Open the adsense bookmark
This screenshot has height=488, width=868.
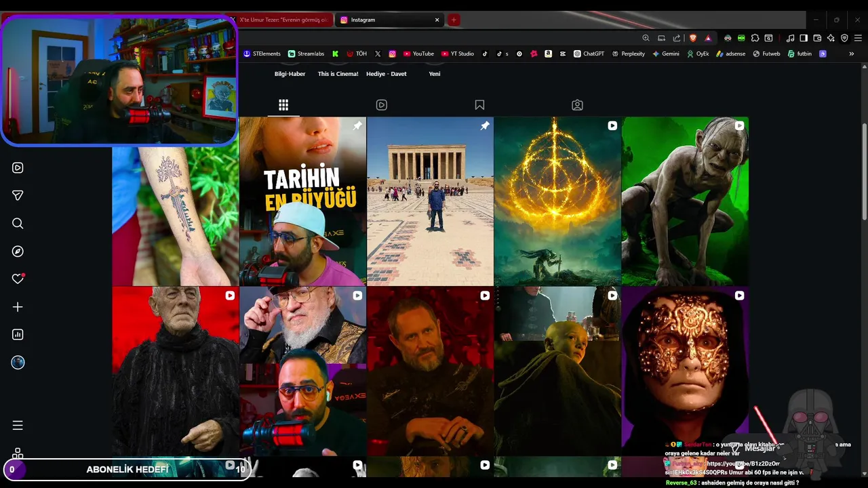coord(730,54)
